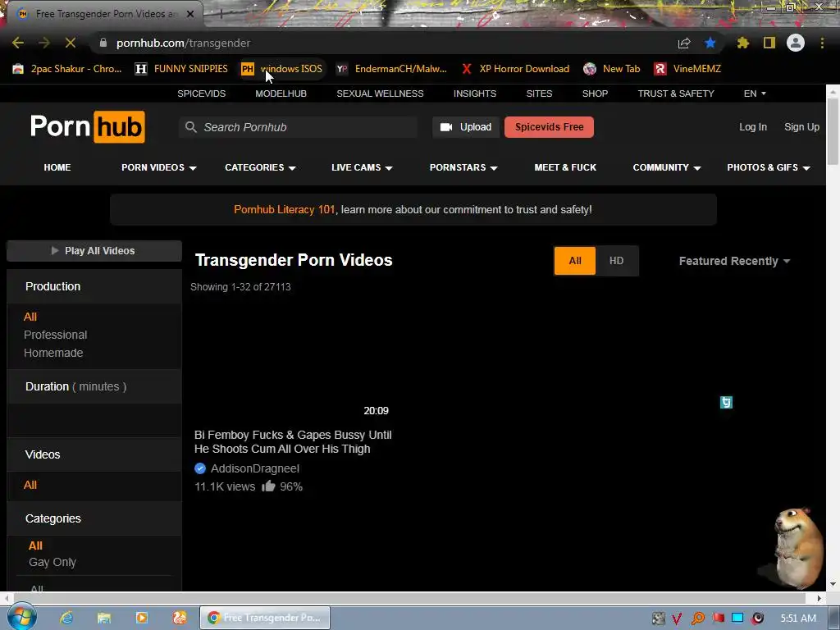
Task: Stop page loading with the X button
Action: 71,43
